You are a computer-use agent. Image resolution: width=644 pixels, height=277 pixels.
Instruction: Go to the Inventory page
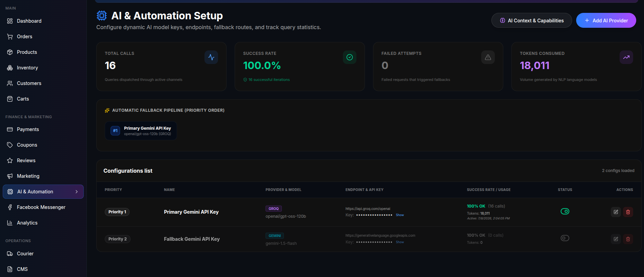[43, 68]
